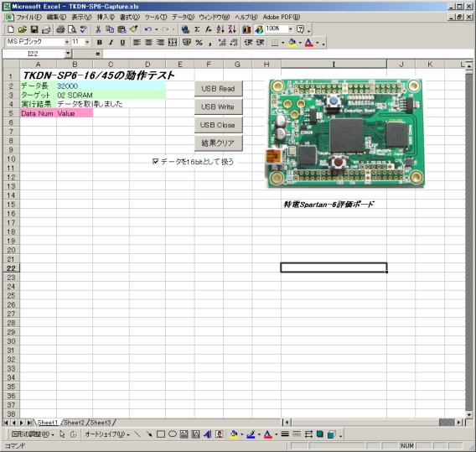Apply currency style formatting
Image resolution: width=476 pixels, height=452 pixels.
point(187,43)
